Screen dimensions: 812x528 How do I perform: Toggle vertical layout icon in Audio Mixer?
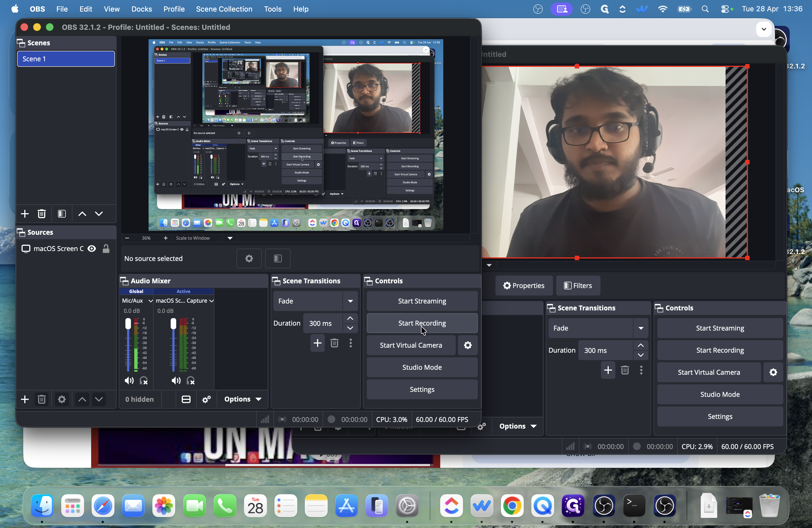click(x=186, y=399)
